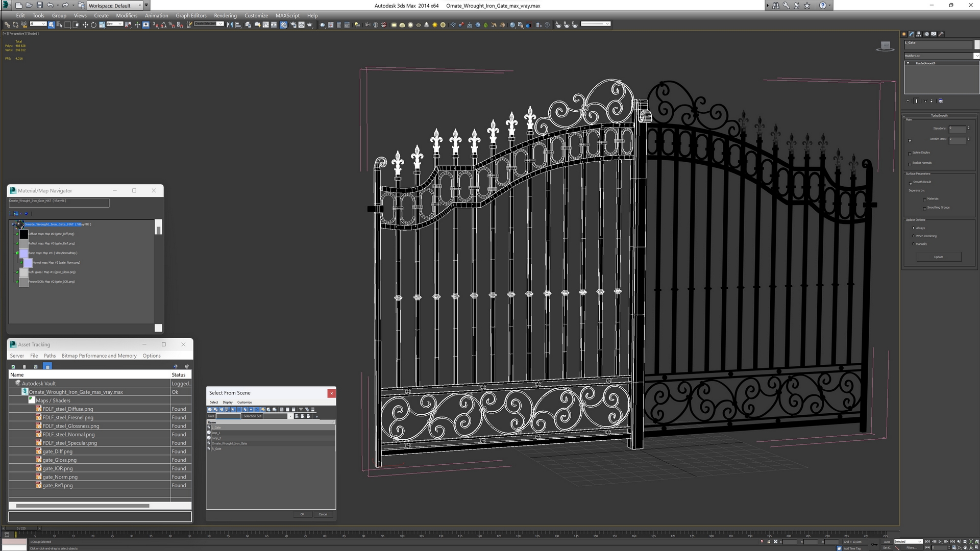The image size is (980, 551).
Task: Click the OK button in Select From Scene
Action: [x=302, y=513]
